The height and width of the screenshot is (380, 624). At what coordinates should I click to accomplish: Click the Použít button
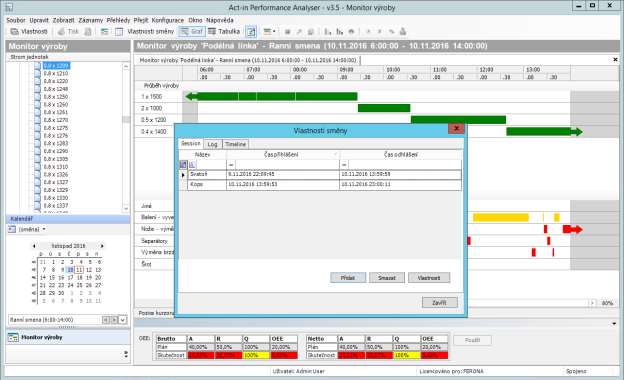472,340
